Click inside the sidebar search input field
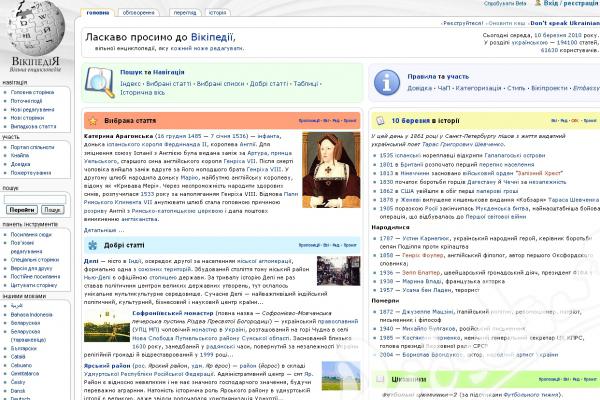The width and height of the screenshot is (600, 400). click(x=35, y=199)
